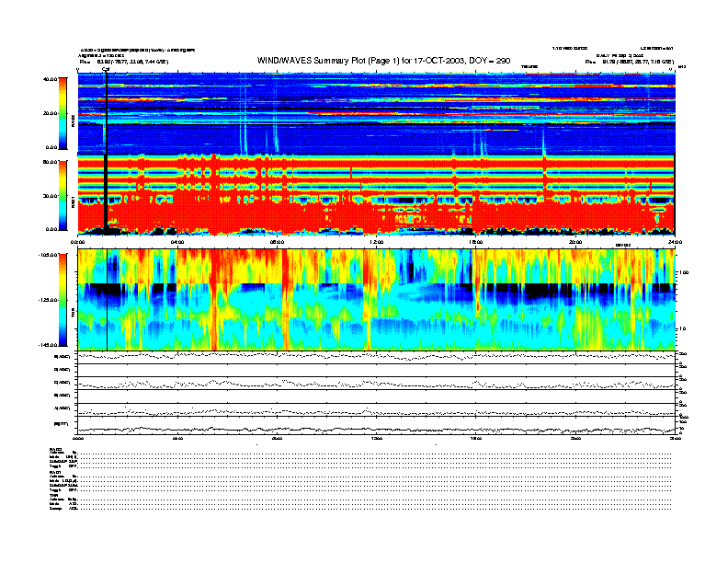Screen dimensions: 728x563
Task: Click the 20.00 tick on RAD2 colorbar
Action: click(50, 113)
